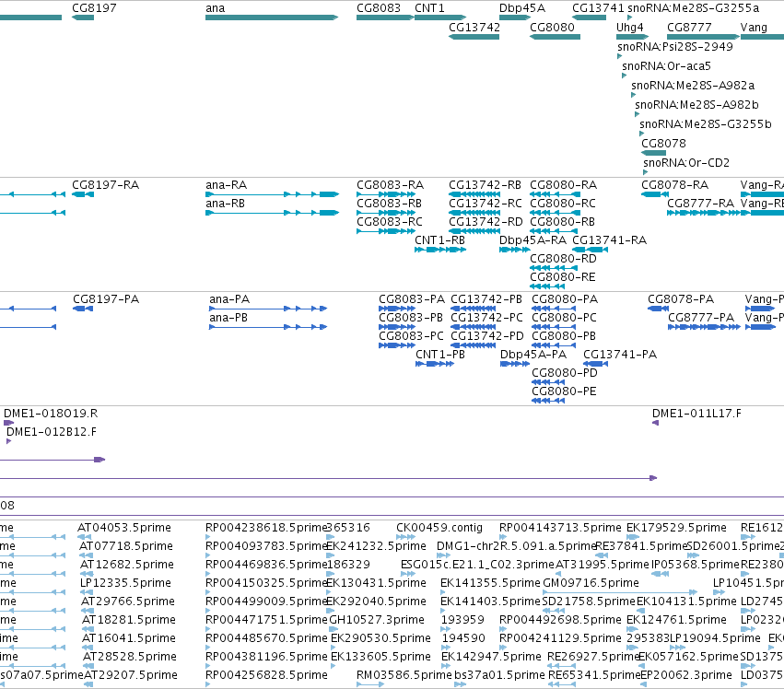Select the RM03586.5prime EST label

[x=404, y=675]
